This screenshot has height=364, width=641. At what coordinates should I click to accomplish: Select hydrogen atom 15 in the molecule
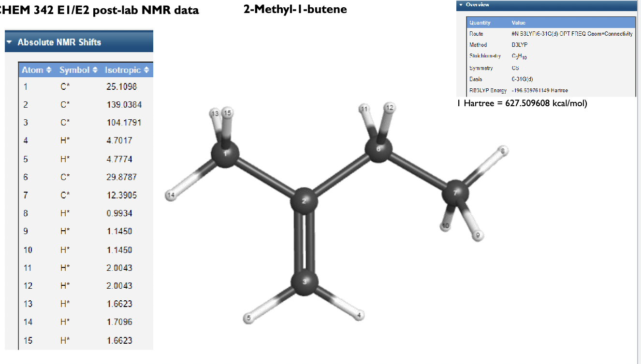coord(227,113)
